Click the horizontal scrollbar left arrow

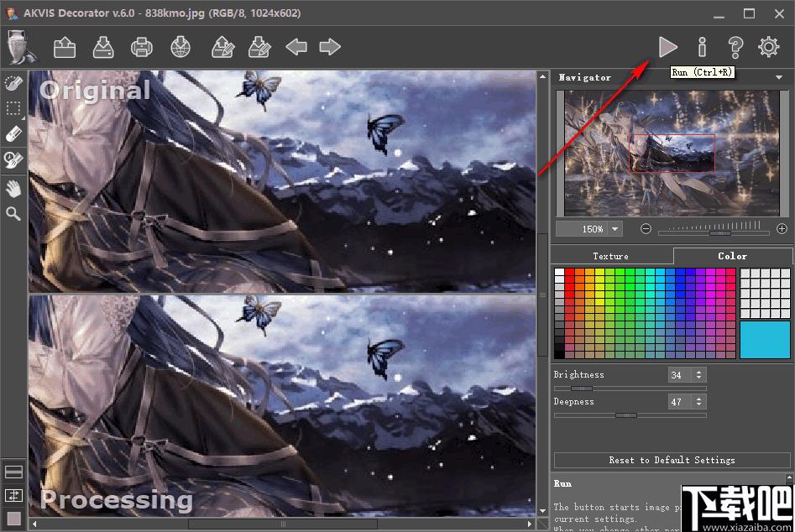(x=34, y=524)
